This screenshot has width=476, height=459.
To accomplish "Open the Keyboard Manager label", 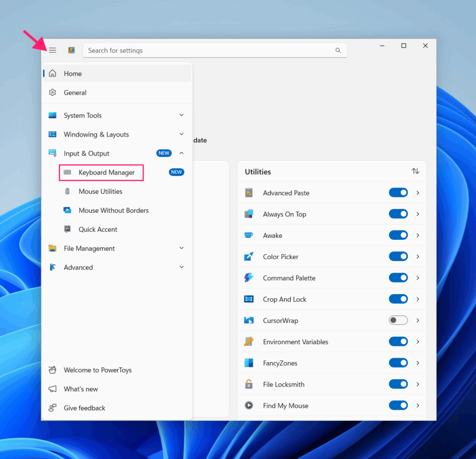I will (106, 173).
